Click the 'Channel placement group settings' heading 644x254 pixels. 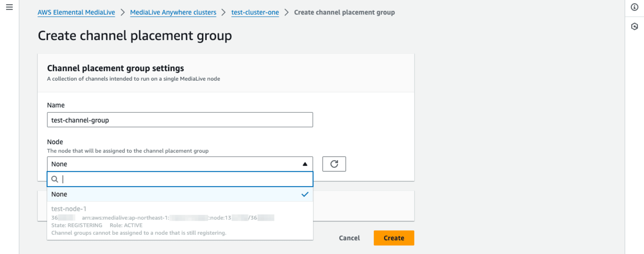(x=116, y=68)
